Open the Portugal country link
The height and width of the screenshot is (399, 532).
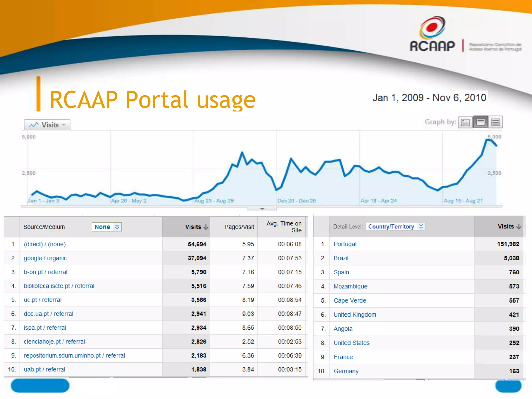(x=345, y=244)
